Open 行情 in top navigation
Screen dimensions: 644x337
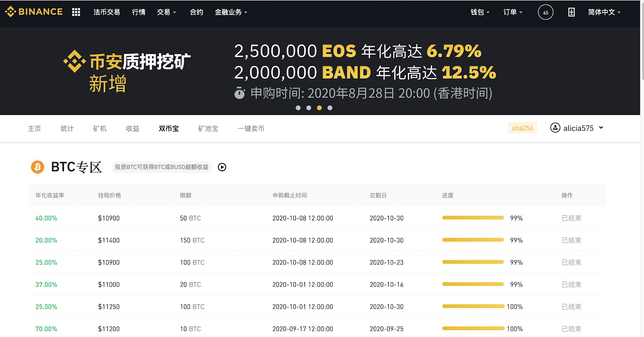[x=139, y=12]
